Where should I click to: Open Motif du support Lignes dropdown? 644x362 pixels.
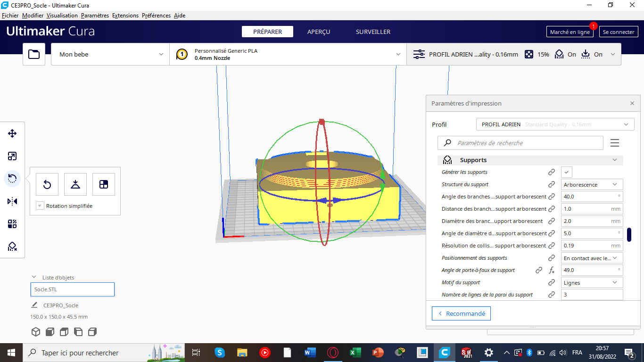pos(592,282)
